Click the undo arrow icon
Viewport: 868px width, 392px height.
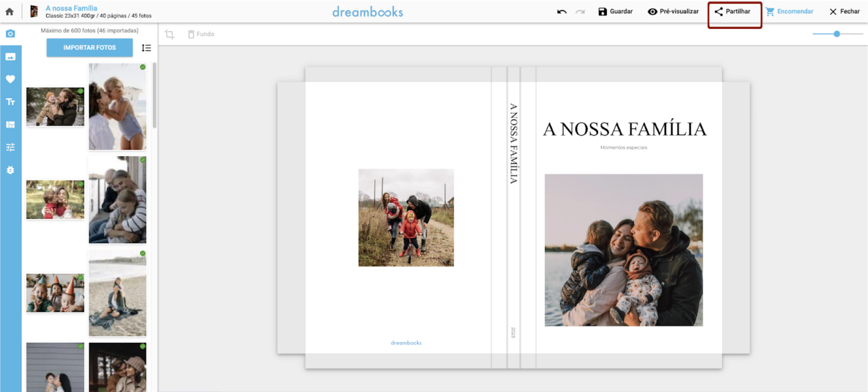pyautogui.click(x=562, y=12)
